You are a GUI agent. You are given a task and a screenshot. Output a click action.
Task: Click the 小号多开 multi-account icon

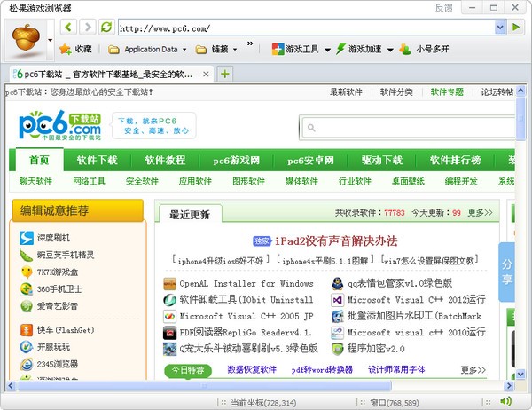point(405,50)
